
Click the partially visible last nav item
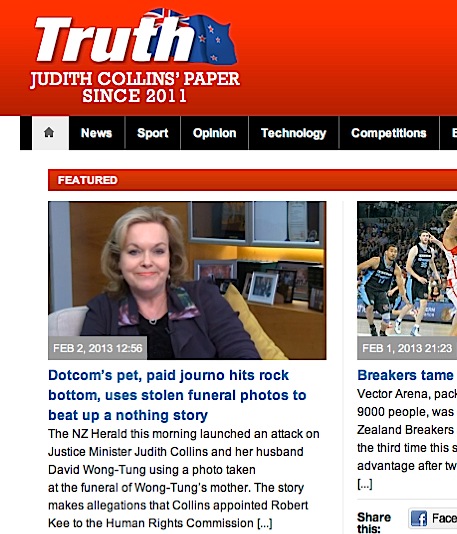pyautogui.click(x=450, y=133)
